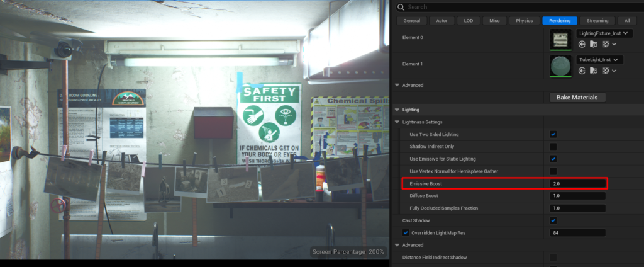Switch to the Misc filter tab

[x=494, y=21]
